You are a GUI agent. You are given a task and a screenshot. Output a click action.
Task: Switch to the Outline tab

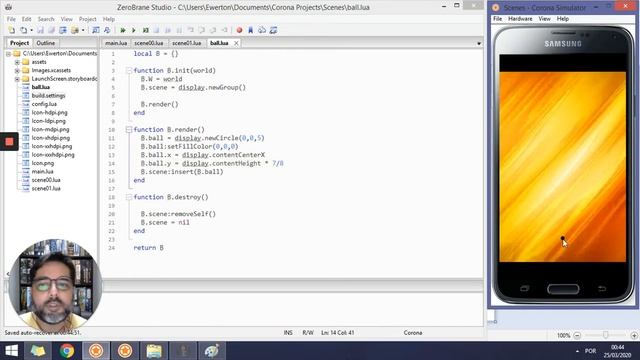pos(45,43)
